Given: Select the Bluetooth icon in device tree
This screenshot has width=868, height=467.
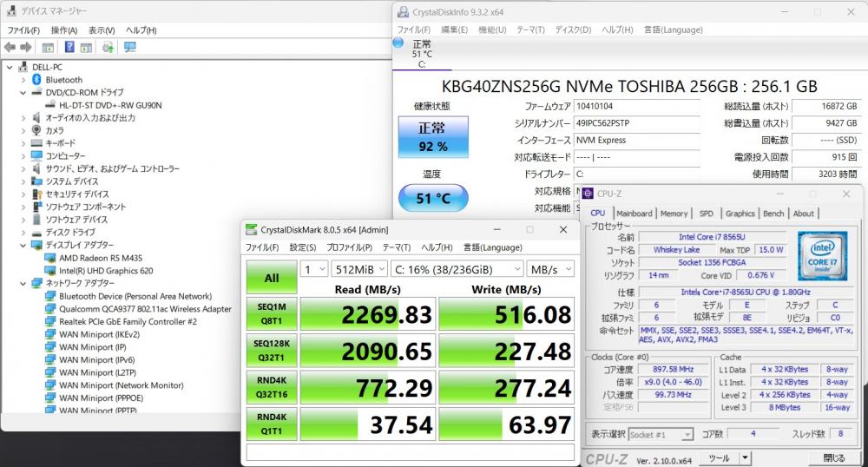Looking at the screenshot, I should pyautogui.click(x=36, y=80).
